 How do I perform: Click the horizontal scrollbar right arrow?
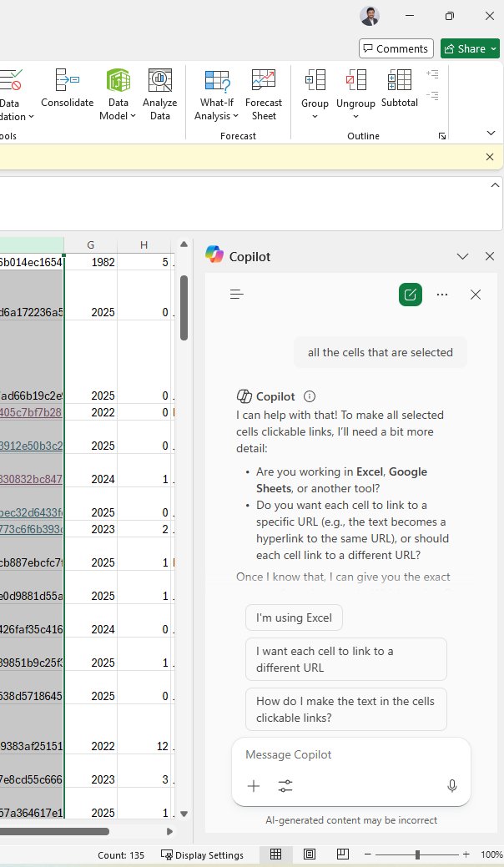click(x=169, y=831)
